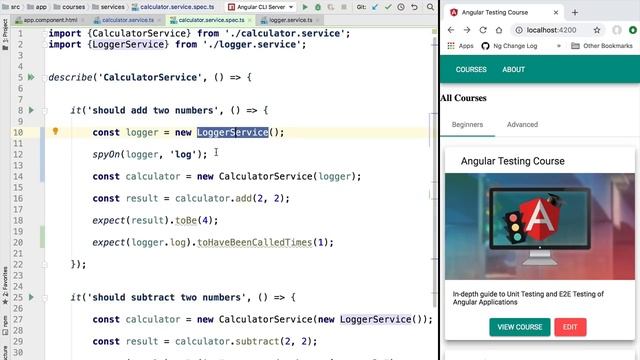Click the Stop square icon in the IDE toolbar
Image resolution: width=640 pixels, height=360 pixels.
(344, 7)
